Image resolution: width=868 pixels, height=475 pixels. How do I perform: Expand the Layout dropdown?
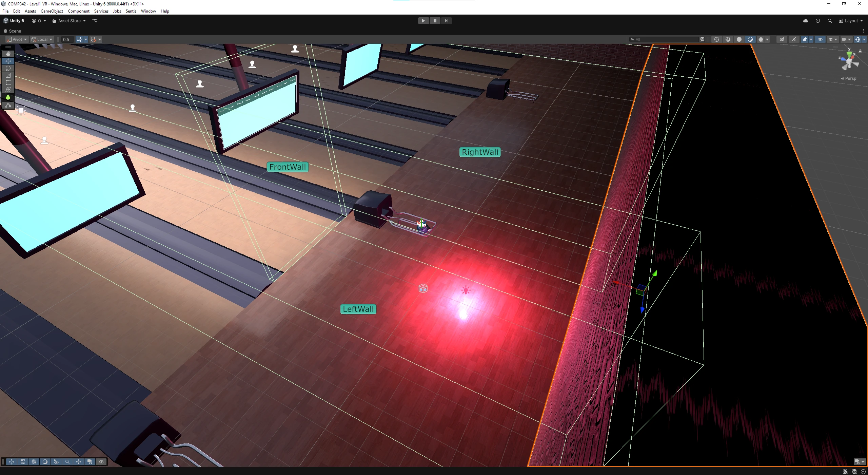pos(851,21)
